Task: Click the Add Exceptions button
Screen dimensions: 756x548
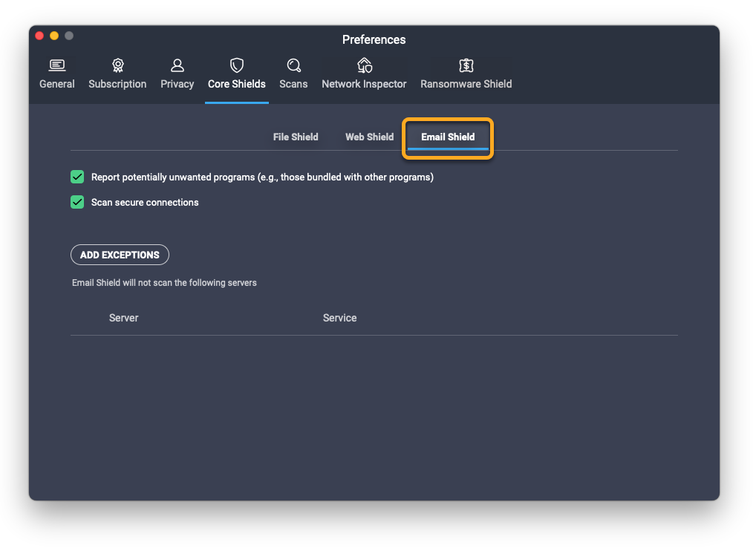Action: tap(120, 255)
